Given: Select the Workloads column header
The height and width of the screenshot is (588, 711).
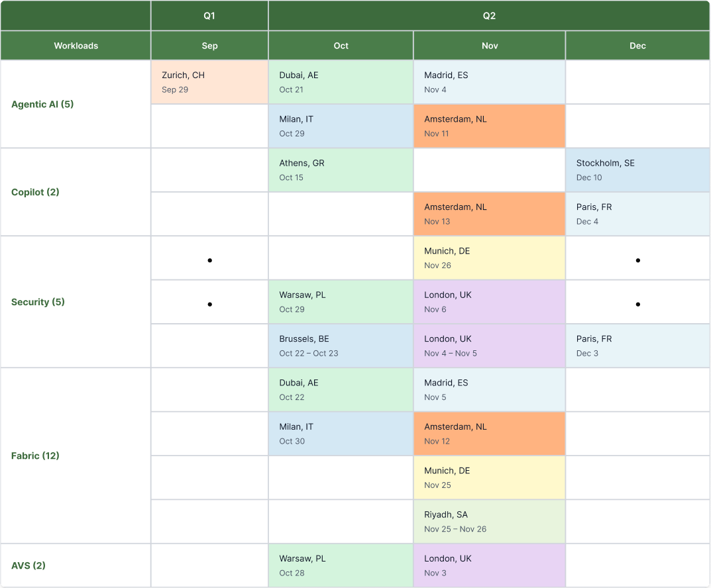Looking at the screenshot, I should [76, 46].
